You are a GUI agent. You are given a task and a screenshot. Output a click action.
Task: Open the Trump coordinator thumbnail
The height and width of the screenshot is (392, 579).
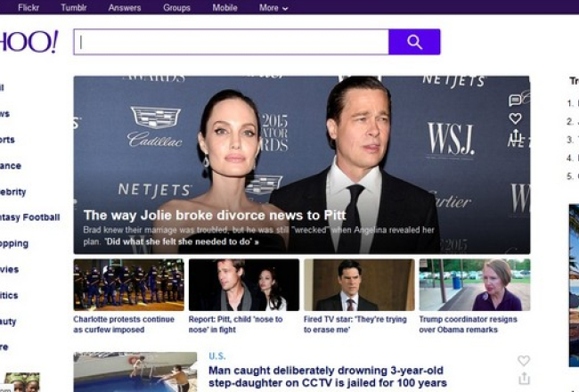coord(475,284)
